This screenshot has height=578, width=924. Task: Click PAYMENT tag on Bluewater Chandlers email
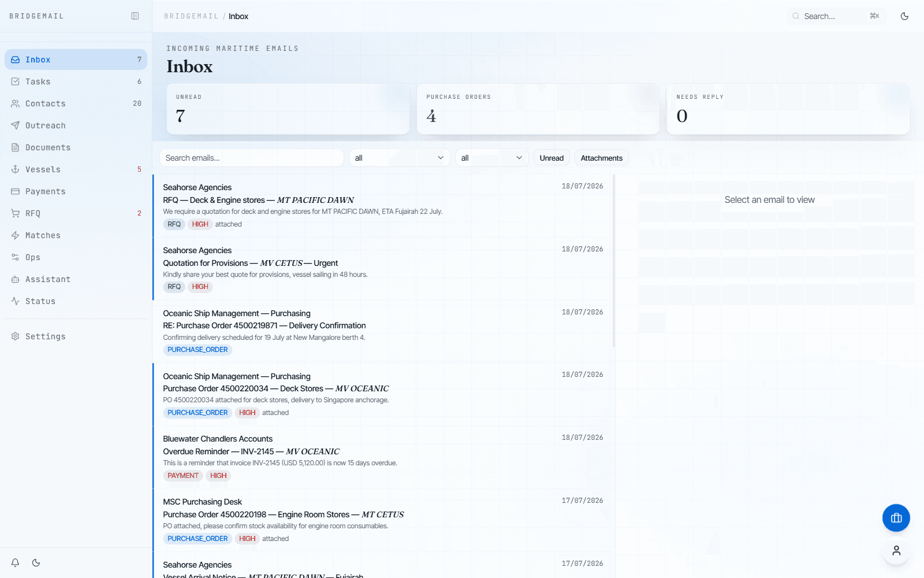click(x=183, y=476)
